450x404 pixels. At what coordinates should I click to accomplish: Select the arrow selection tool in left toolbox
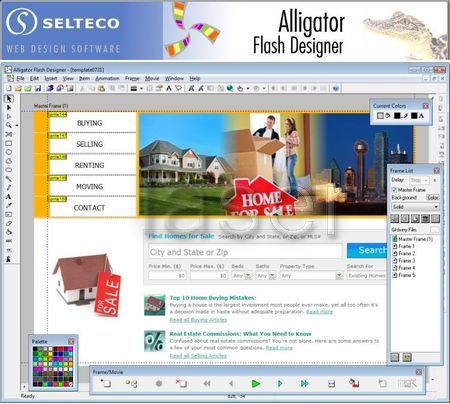(x=9, y=99)
